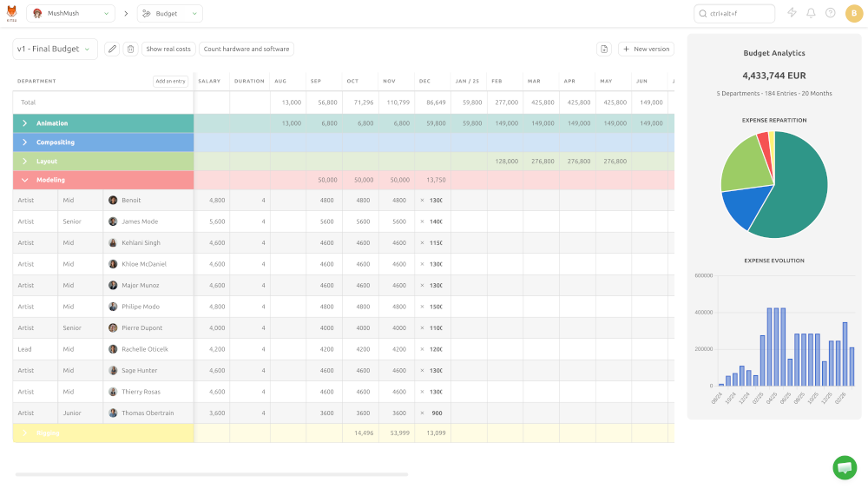Click Add an entry button
The width and height of the screenshot is (868, 489).
point(170,81)
